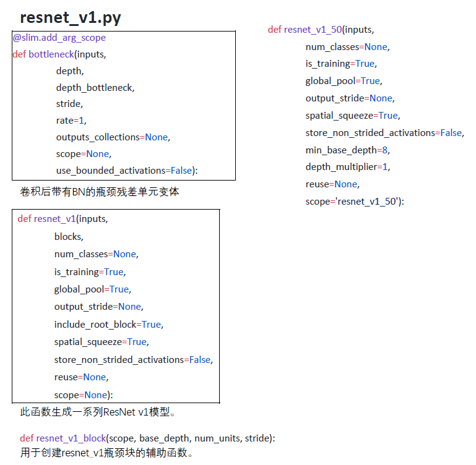
Task: Click 'scope=None):' in resnet_v1 box
Action: (x=84, y=395)
